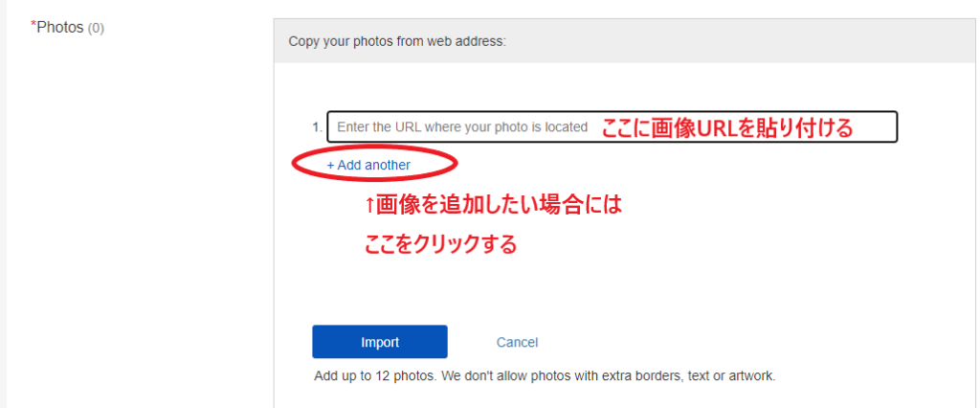The image size is (980, 408).
Task: Click the 'Copy your photos from web address' header
Action: 397,42
